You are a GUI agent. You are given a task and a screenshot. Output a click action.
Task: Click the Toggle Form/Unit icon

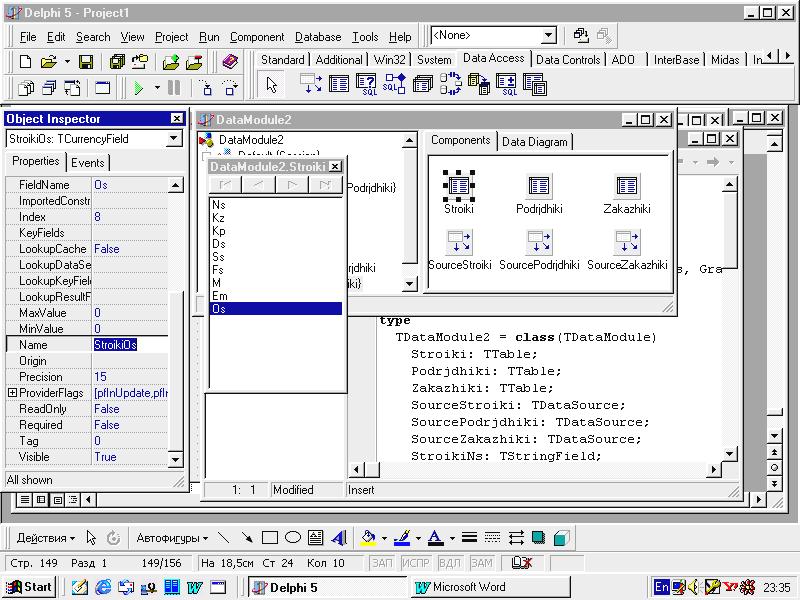click(x=72, y=88)
